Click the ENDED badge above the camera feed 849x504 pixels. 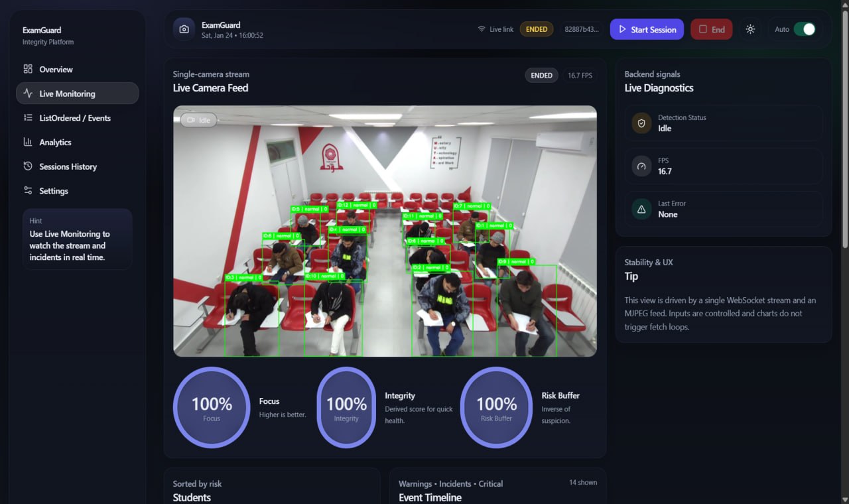(x=541, y=76)
